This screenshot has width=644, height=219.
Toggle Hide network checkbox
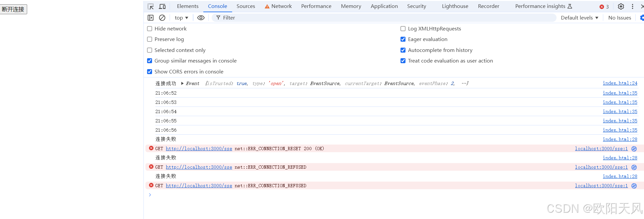point(150,29)
